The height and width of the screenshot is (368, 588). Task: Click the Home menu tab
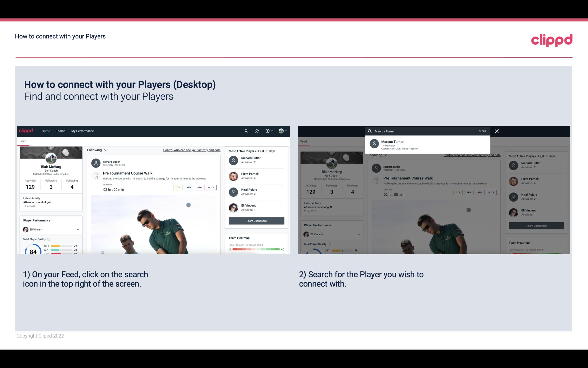[x=45, y=131]
